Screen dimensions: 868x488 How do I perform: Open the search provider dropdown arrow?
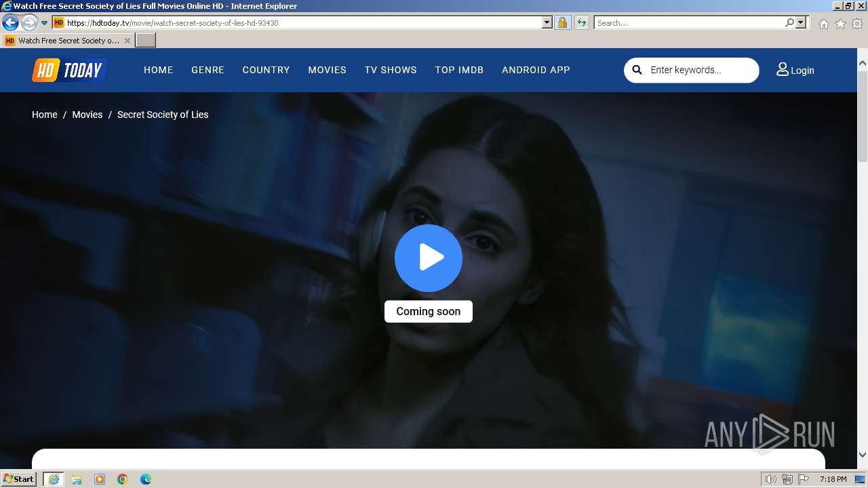pos(801,22)
